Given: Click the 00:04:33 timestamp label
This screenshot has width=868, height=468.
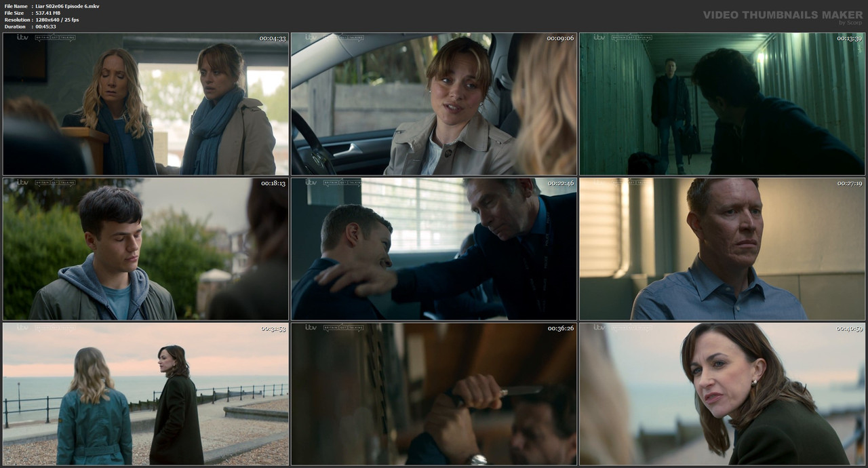Looking at the screenshot, I should tap(273, 39).
